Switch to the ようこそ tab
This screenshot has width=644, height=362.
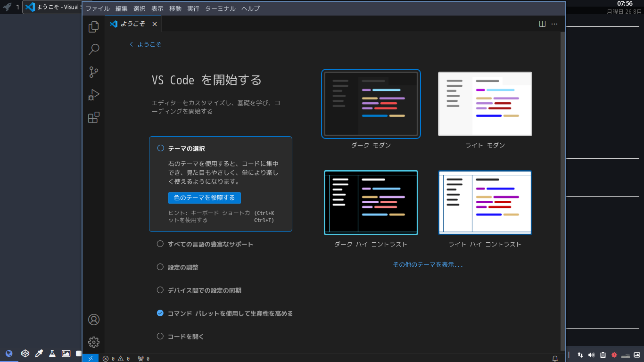[x=133, y=24]
